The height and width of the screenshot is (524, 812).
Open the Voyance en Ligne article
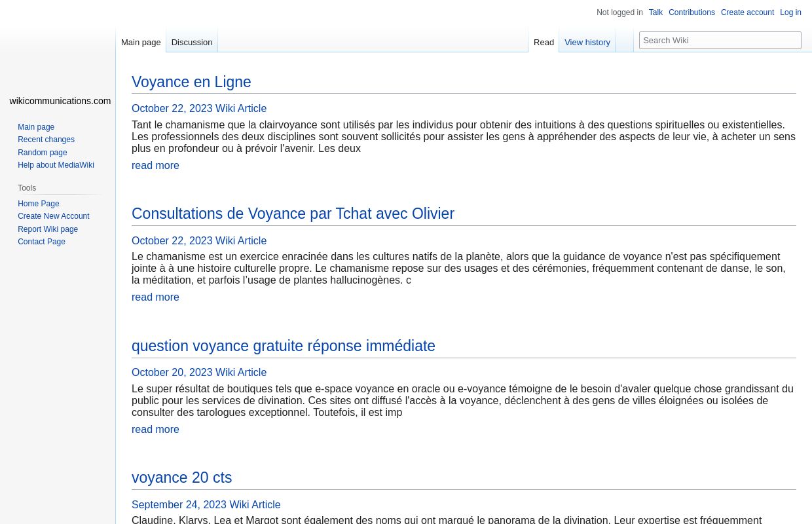191,82
